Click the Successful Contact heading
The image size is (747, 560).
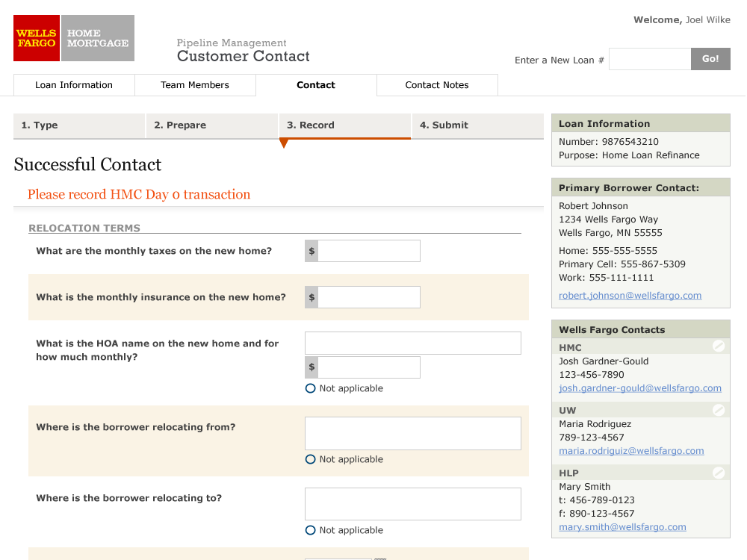click(87, 164)
